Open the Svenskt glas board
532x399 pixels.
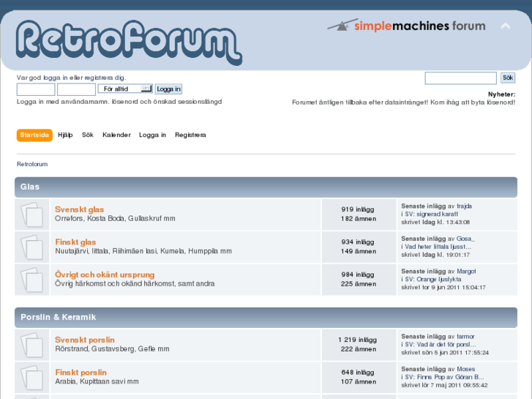click(79, 209)
